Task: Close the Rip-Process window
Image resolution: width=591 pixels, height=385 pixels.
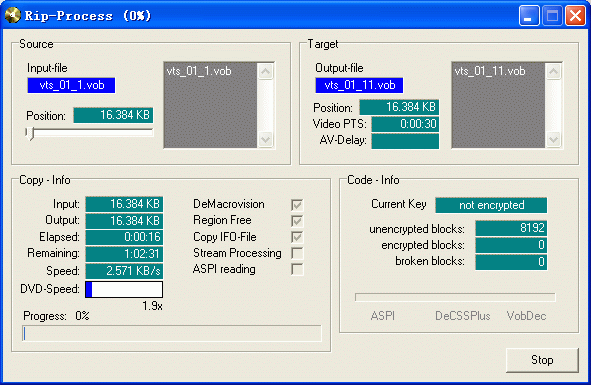Action: pyautogui.click(x=575, y=16)
